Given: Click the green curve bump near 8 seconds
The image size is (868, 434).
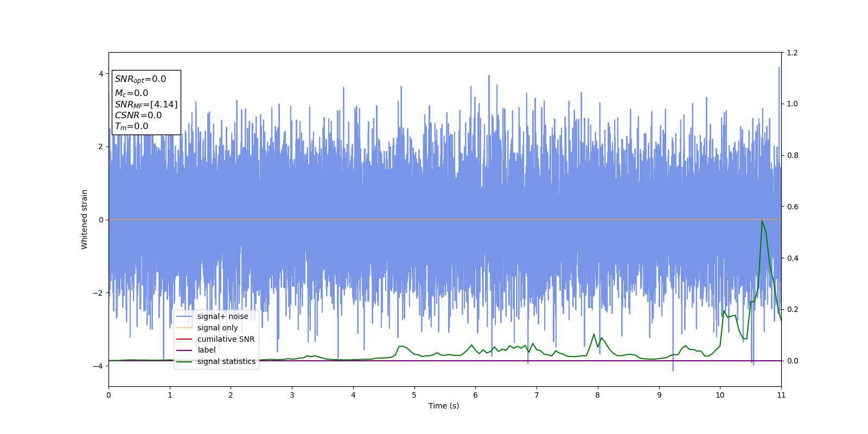Looking at the screenshot, I should click(594, 334).
